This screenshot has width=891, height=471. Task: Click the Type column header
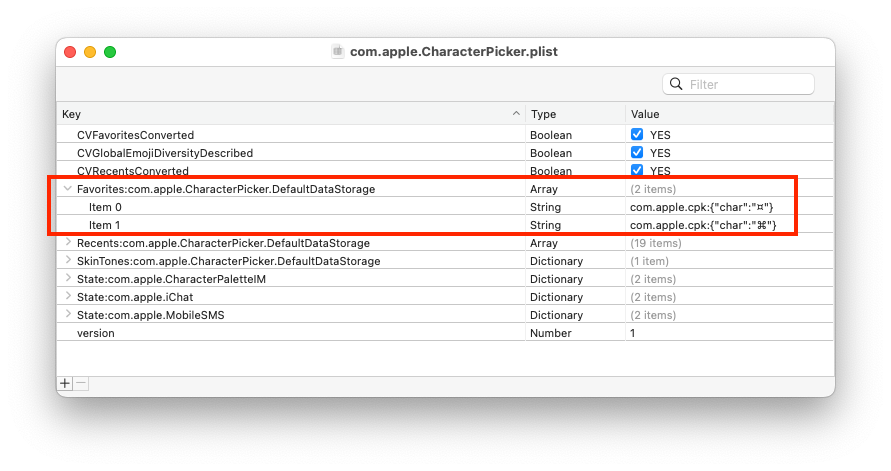(574, 114)
